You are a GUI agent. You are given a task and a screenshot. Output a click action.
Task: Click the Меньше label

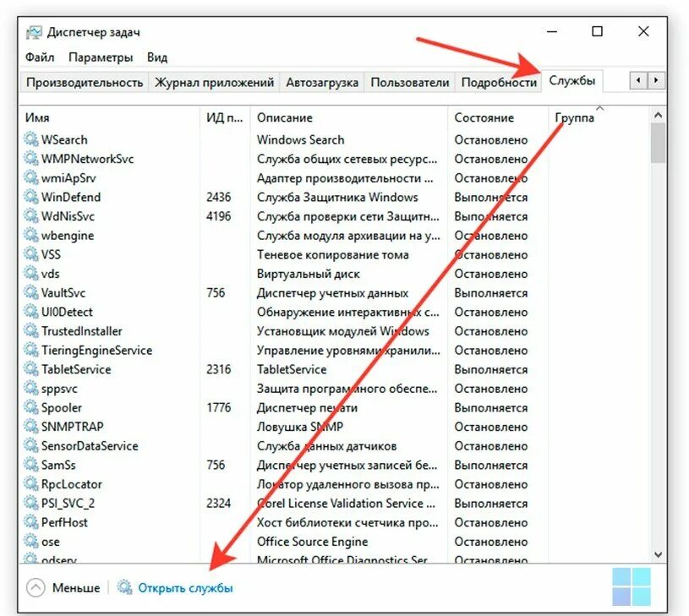(76, 588)
